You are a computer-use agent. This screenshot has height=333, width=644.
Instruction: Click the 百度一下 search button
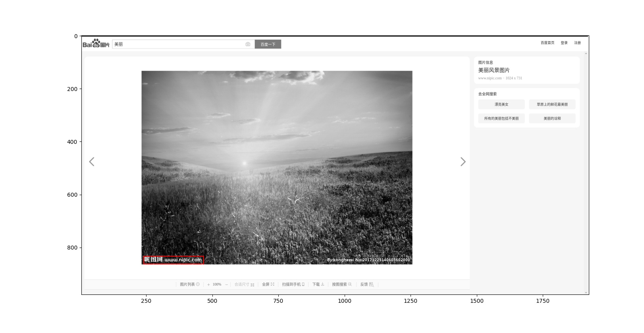pyautogui.click(x=268, y=44)
